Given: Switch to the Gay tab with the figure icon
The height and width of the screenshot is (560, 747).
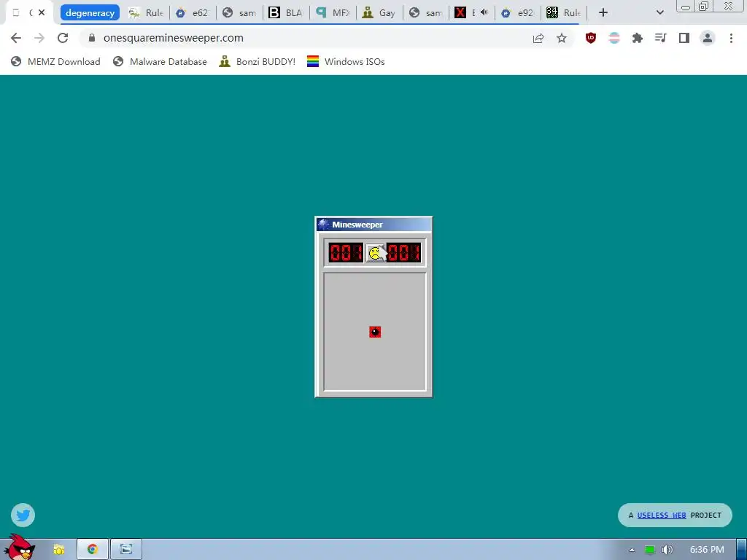Looking at the screenshot, I should click(x=379, y=13).
